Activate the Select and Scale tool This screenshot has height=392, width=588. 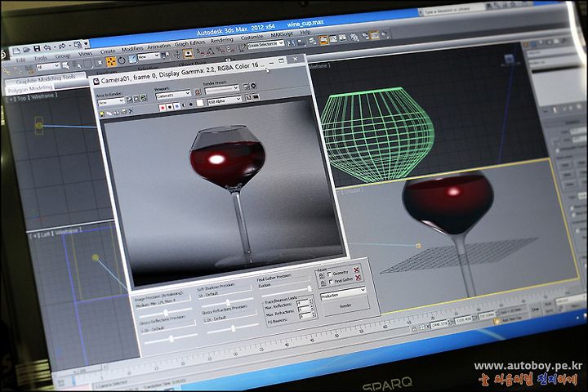point(132,59)
